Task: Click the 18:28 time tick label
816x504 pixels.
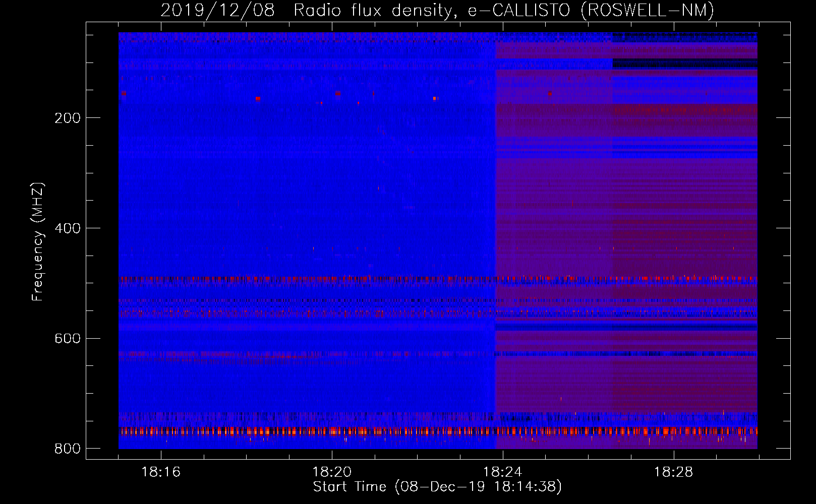Action: (x=674, y=472)
